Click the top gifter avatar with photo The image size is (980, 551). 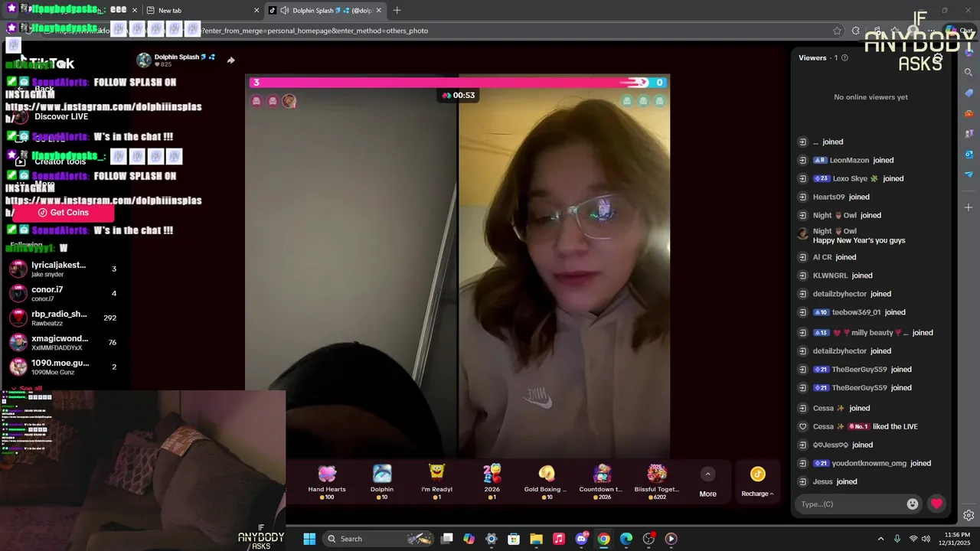click(x=289, y=101)
